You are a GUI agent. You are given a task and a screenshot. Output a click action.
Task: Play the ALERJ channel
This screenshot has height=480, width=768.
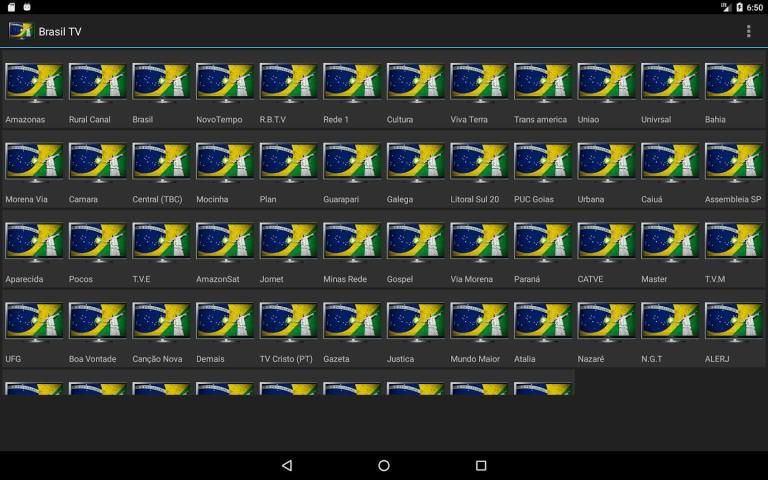click(x=734, y=324)
